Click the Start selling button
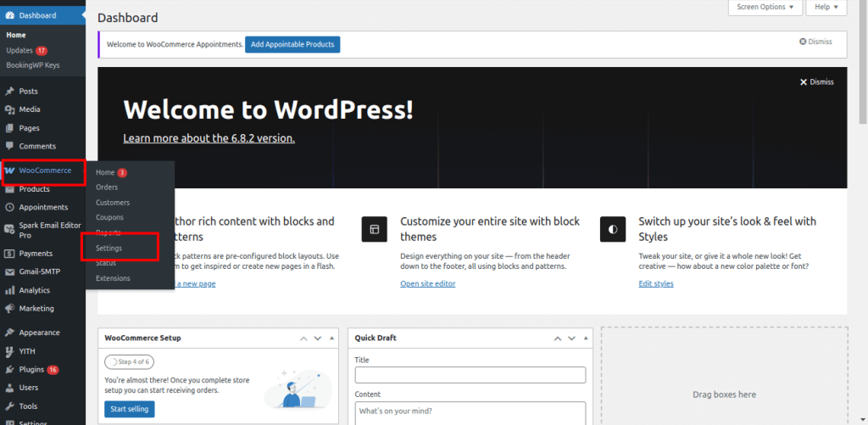Image resolution: width=868 pixels, height=425 pixels. coord(130,410)
